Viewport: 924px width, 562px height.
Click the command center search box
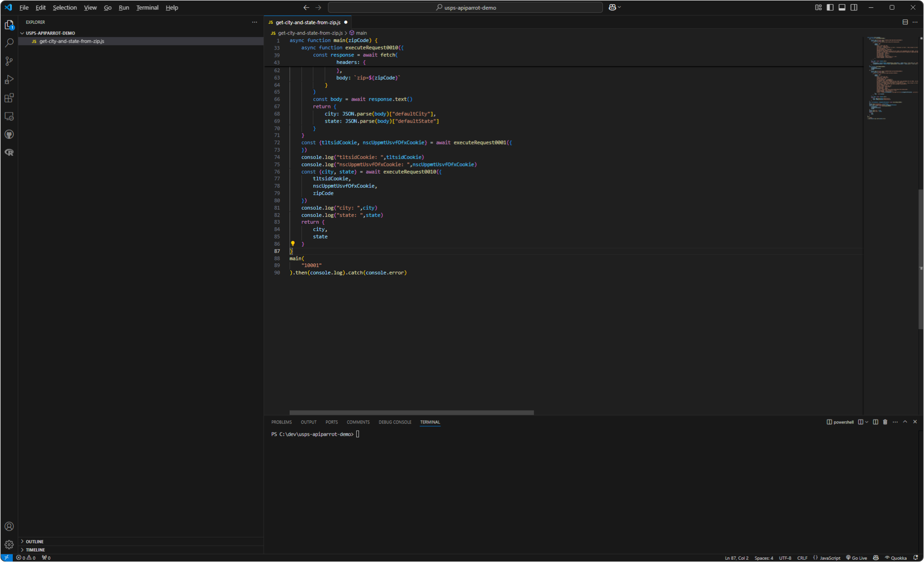tap(465, 7)
